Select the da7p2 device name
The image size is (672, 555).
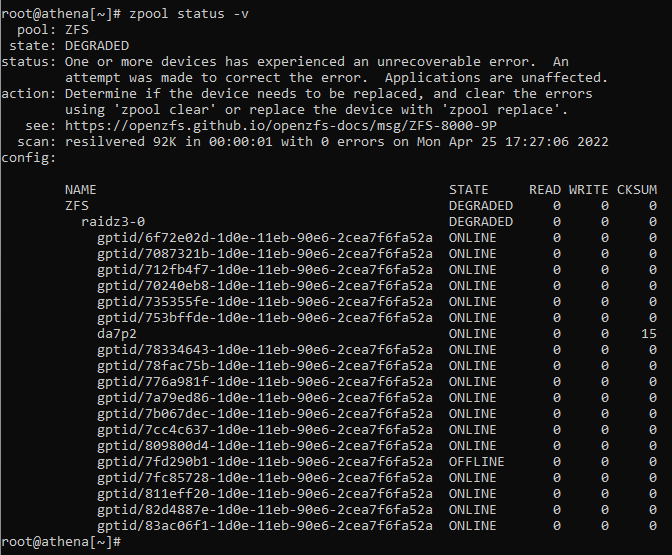[117, 334]
